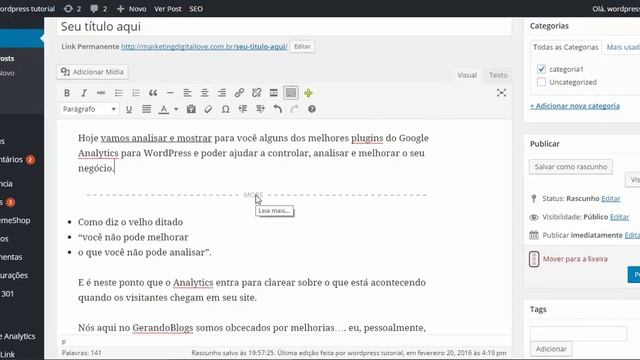Focus the Tags input field
The width and height of the screenshot is (640, 360).
[578, 333]
